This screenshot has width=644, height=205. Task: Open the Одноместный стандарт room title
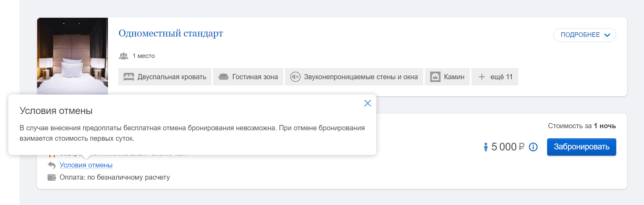[170, 33]
